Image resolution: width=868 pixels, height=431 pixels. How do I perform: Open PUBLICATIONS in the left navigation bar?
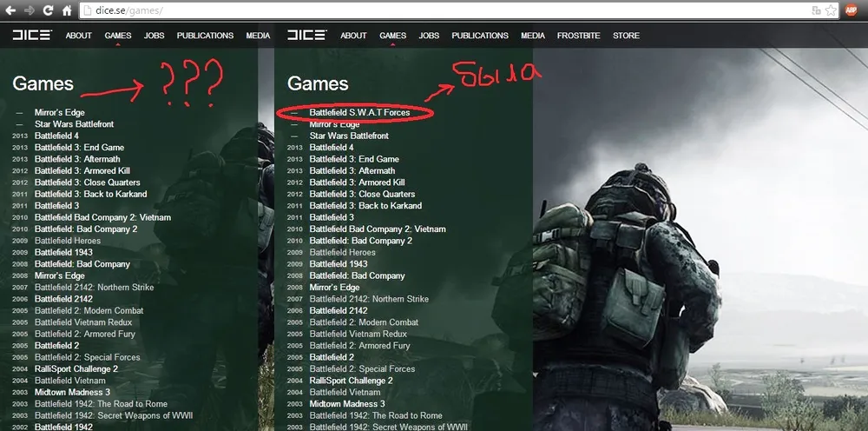pos(206,36)
